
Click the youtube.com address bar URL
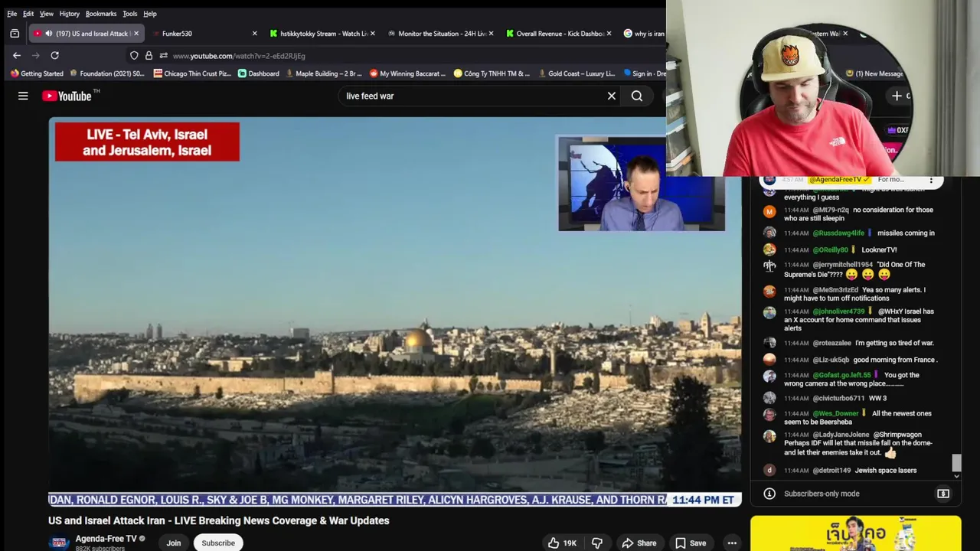pyautogui.click(x=239, y=56)
